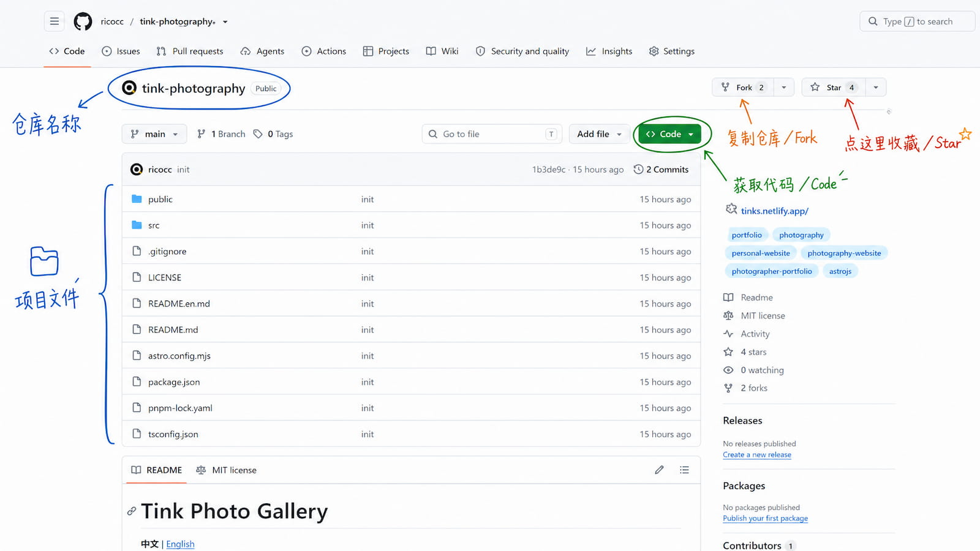Click the photographer-portfolio topic tag
Viewport: 980px width, 551px height.
pyautogui.click(x=772, y=271)
